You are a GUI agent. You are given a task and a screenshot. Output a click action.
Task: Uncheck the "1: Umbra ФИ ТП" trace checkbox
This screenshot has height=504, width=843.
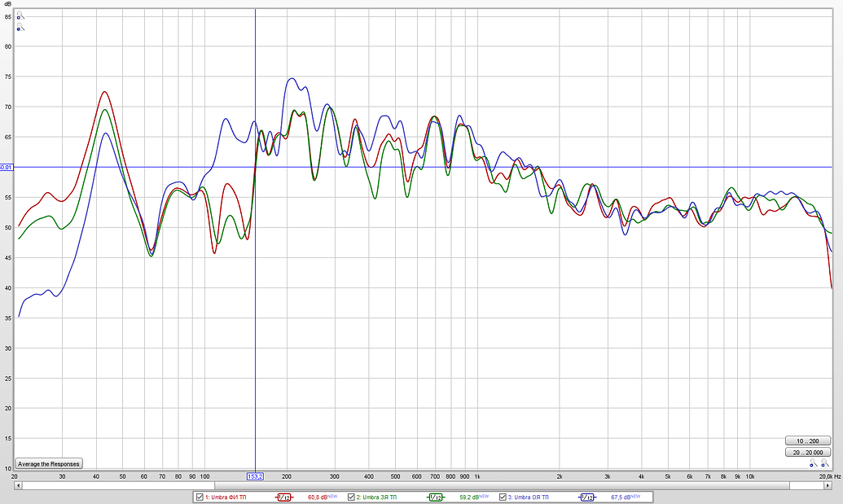199,497
